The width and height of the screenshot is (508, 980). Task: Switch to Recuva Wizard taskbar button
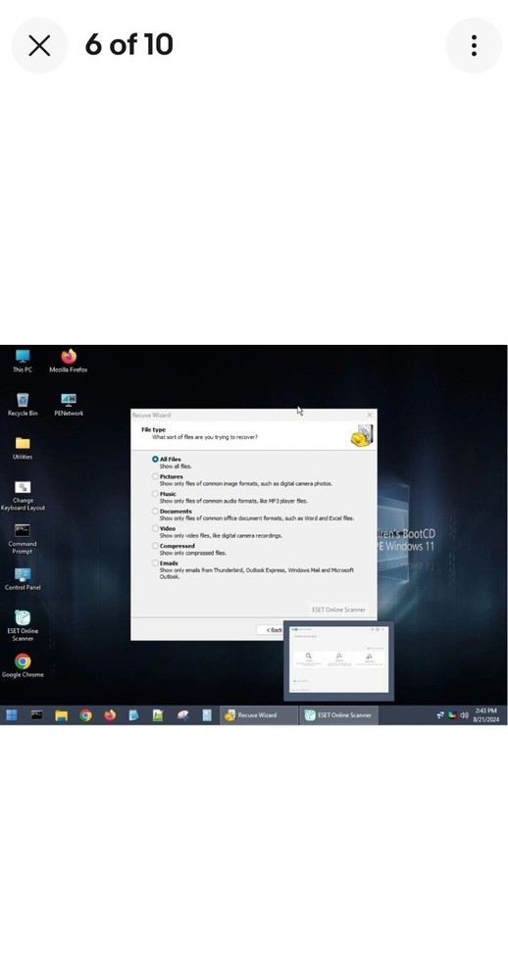pyautogui.click(x=259, y=715)
